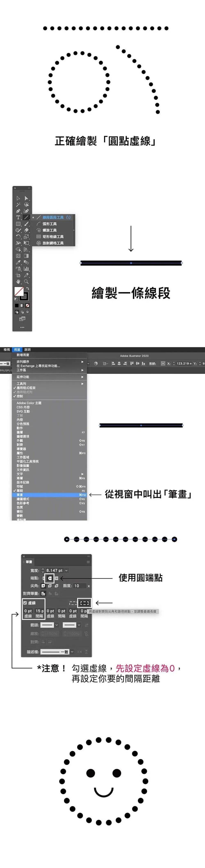Select the Zoom magnifier tool

(26, 281)
